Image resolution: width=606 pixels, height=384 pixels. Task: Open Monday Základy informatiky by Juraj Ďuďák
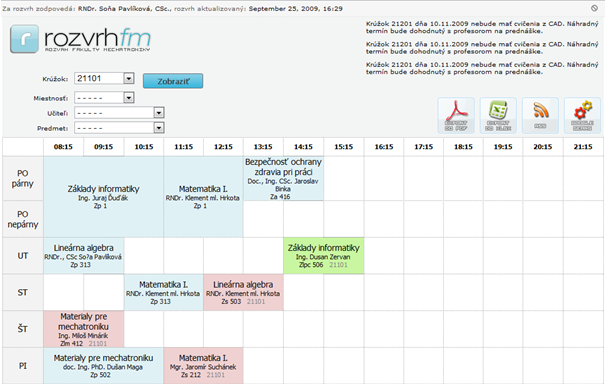coord(103,197)
